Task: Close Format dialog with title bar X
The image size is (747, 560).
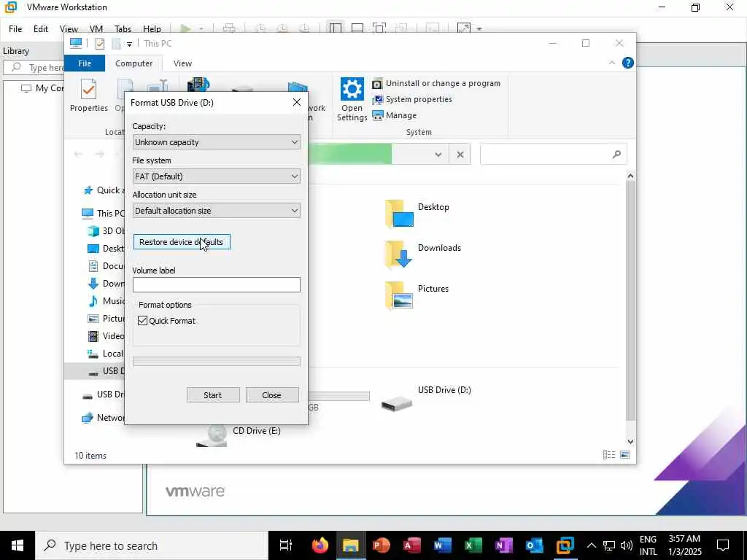Action: coord(296,102)
